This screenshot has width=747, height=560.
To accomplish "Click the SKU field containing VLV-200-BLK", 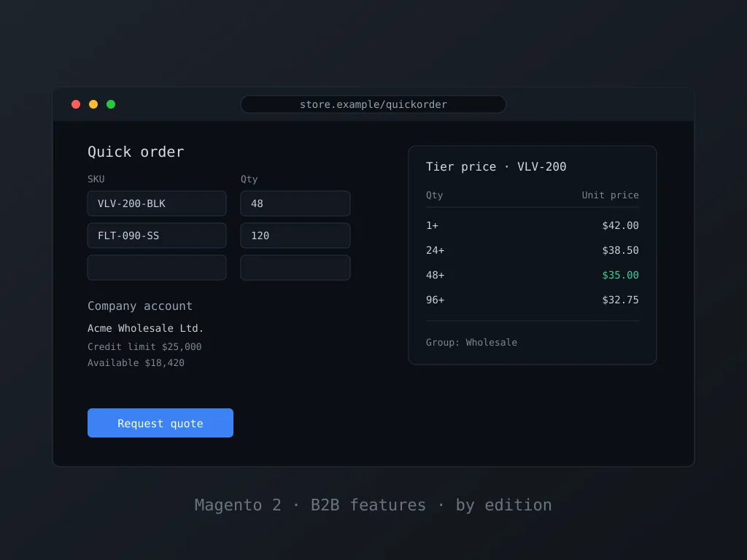I will click(x=157, y=203).
